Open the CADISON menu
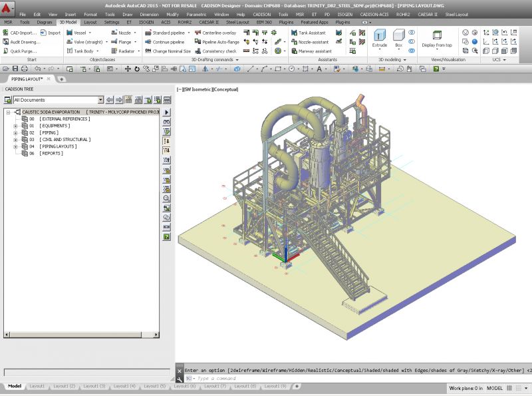Screen dimensions: 532x396 tap(261, 15)
